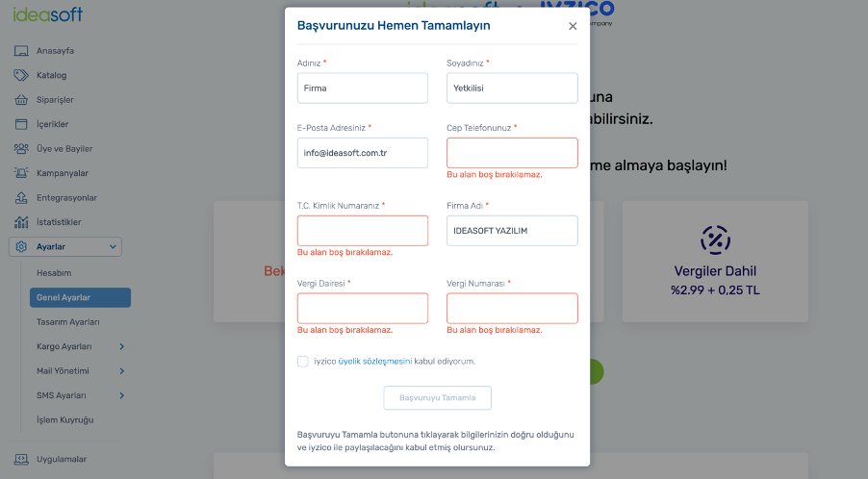Expand the SMS Ayarları submenu arrow

point(122,395)
